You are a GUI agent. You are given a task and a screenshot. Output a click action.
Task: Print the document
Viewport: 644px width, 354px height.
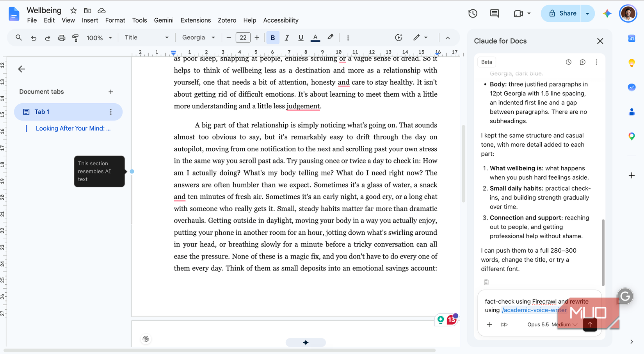[x=61, y=38]
